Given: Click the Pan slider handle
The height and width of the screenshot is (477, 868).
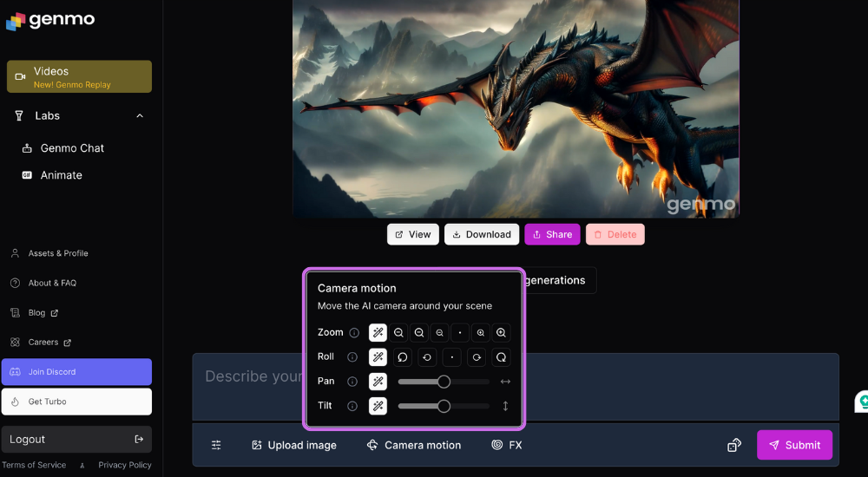Looking at the screenshot, I should [x=444, y=382].
